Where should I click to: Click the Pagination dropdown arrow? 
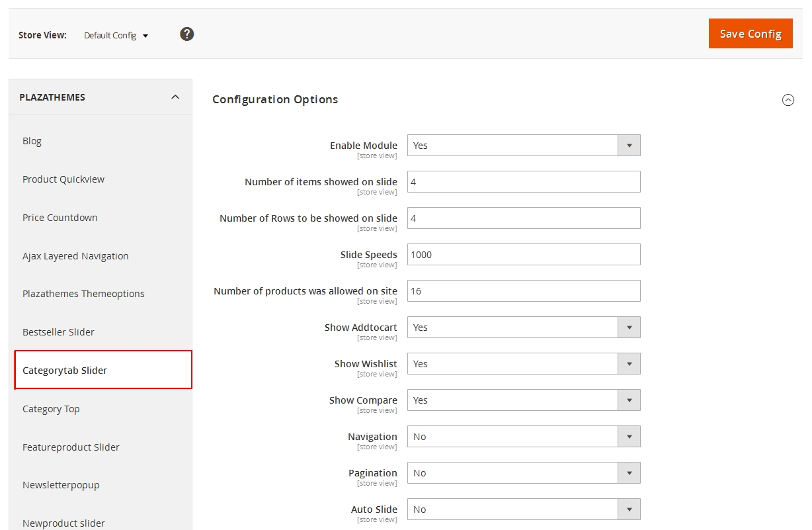tap(629, 472)
